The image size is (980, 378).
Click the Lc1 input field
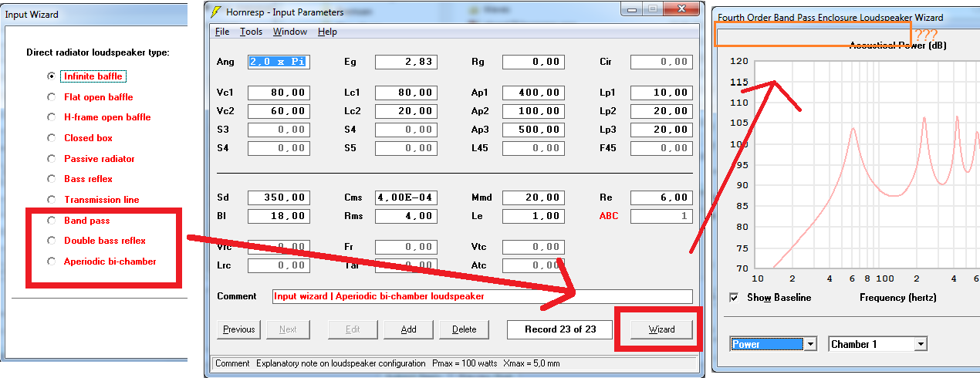coord(406,93)
